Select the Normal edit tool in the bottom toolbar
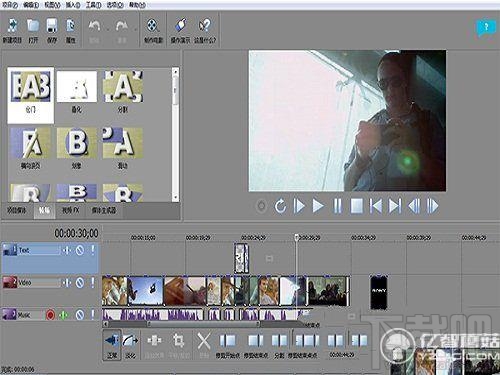500x375 pixels. (112, 344)
